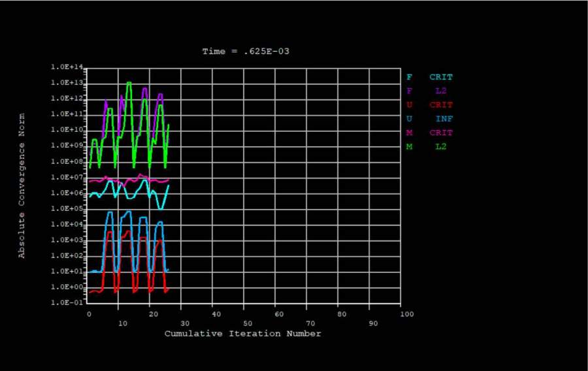Select the 100 tick label on x-axis
588x371 pixels.
coord(406,314)
